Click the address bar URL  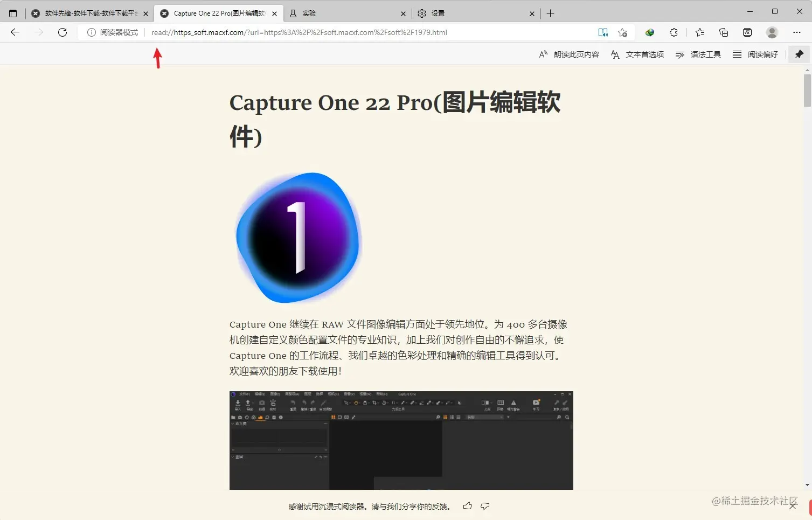click(299, 32)
